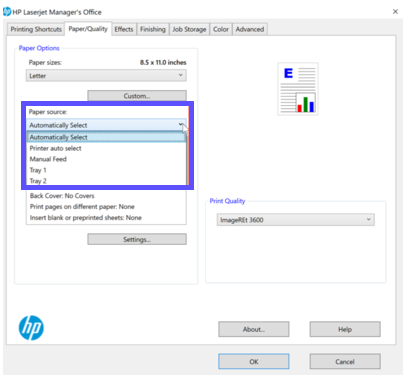The image size is (403, 375).
Task: Open the Print Quality dropdown ImageREt 3600
Action: (296, 220)
